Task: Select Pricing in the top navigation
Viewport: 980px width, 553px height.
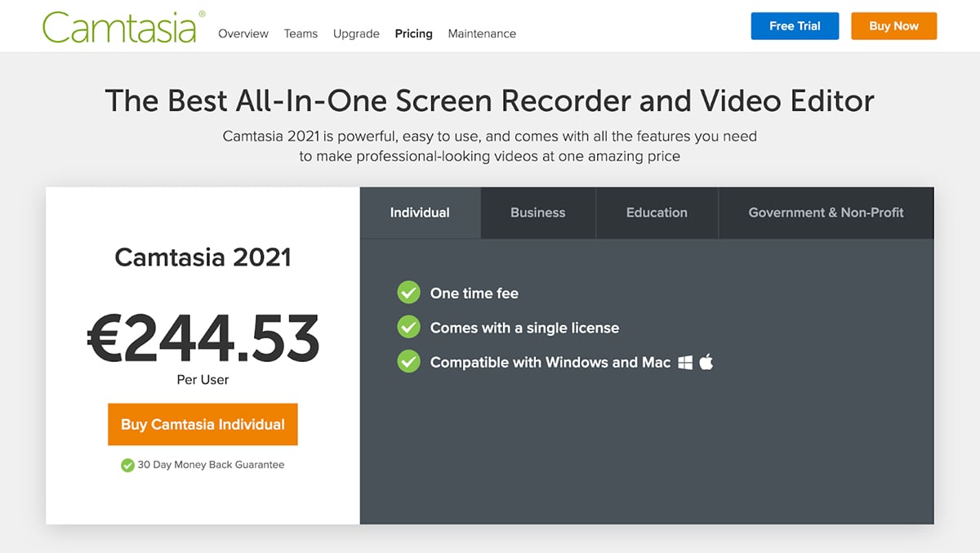Action: coord(413,33)
